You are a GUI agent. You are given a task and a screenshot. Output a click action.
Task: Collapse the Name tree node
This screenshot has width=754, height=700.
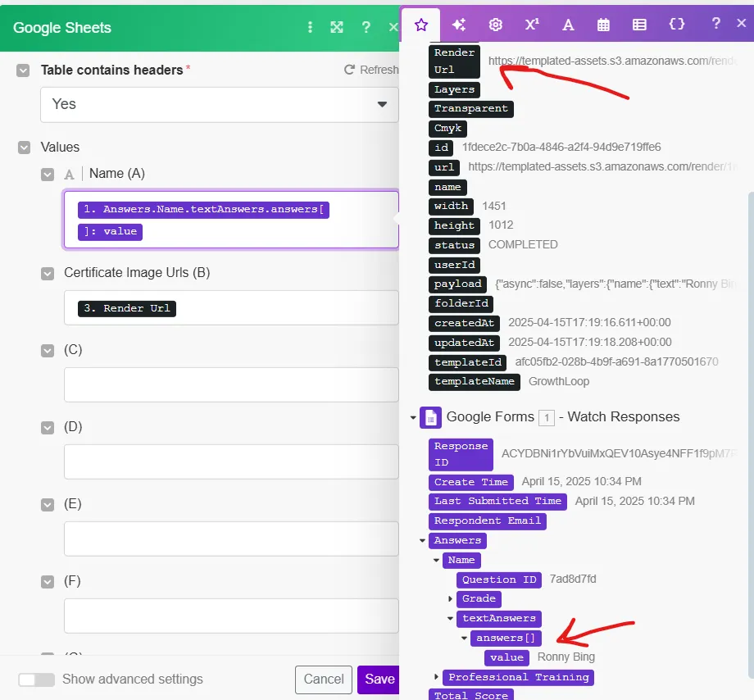tap(436, 560)
